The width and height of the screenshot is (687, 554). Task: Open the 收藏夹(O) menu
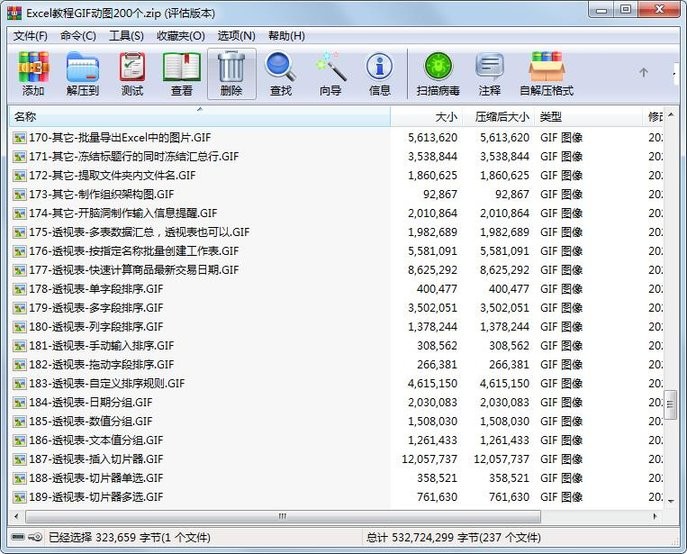pos(181,36)
